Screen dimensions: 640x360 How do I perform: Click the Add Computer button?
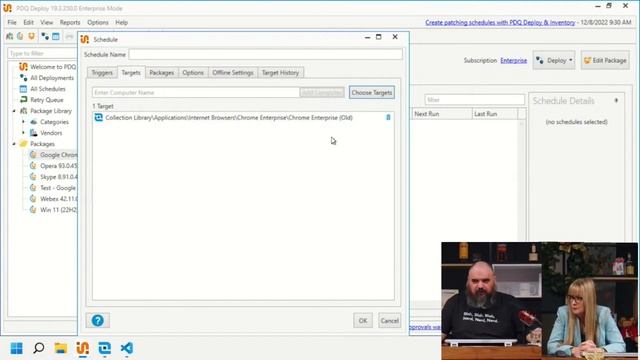click(322, 93)
